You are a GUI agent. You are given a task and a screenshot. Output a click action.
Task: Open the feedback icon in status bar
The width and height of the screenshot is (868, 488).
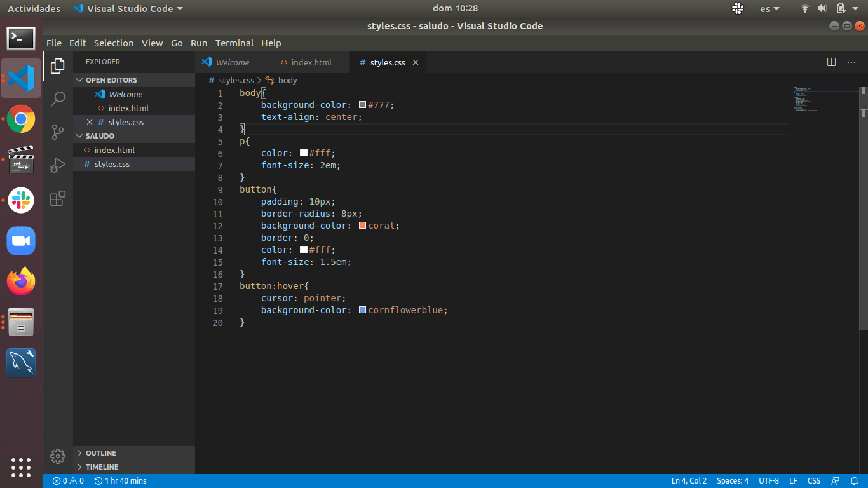[835, 481]
